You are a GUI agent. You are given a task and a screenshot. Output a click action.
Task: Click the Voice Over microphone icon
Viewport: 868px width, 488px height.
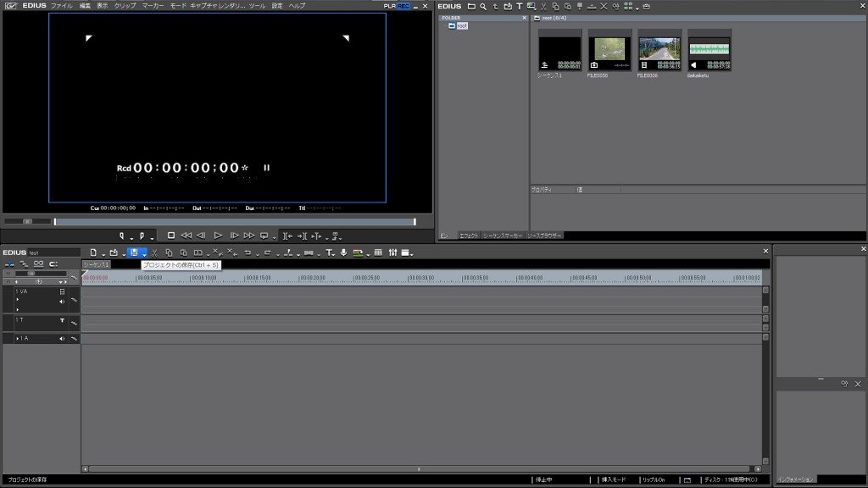pos(343,252)
